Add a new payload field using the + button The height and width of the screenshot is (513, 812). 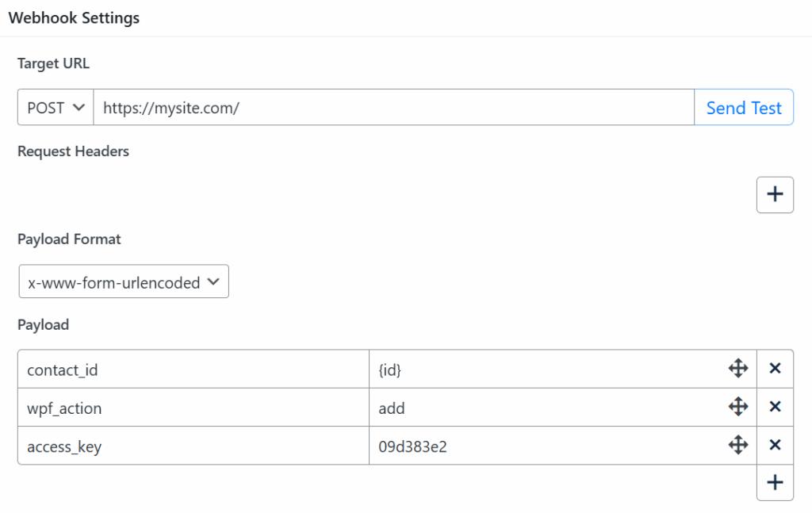click(775, 482)
